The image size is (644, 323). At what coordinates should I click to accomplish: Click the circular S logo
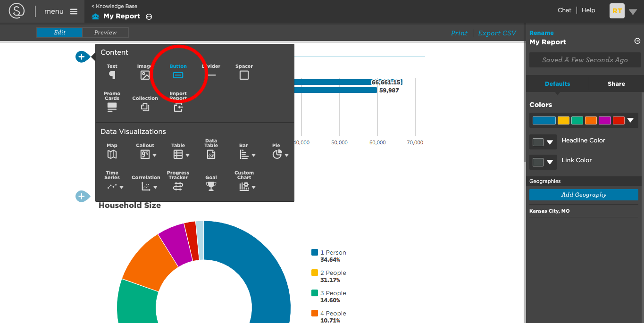[17, 11]
